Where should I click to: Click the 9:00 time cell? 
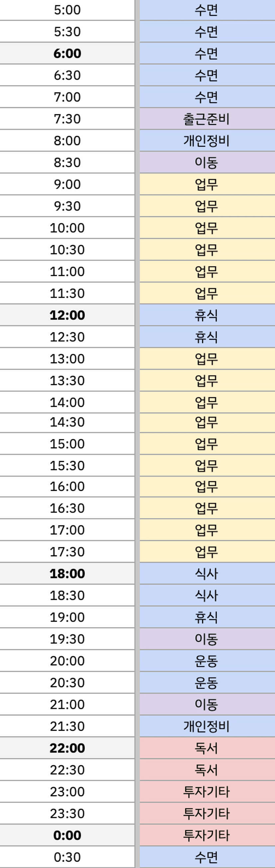(67, 184)
